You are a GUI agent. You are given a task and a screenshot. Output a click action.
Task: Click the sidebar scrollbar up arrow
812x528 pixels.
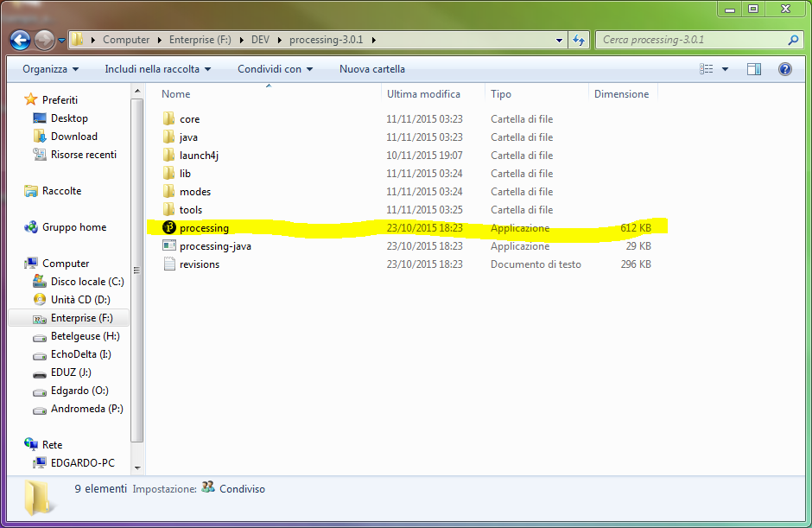click(137, 92)
